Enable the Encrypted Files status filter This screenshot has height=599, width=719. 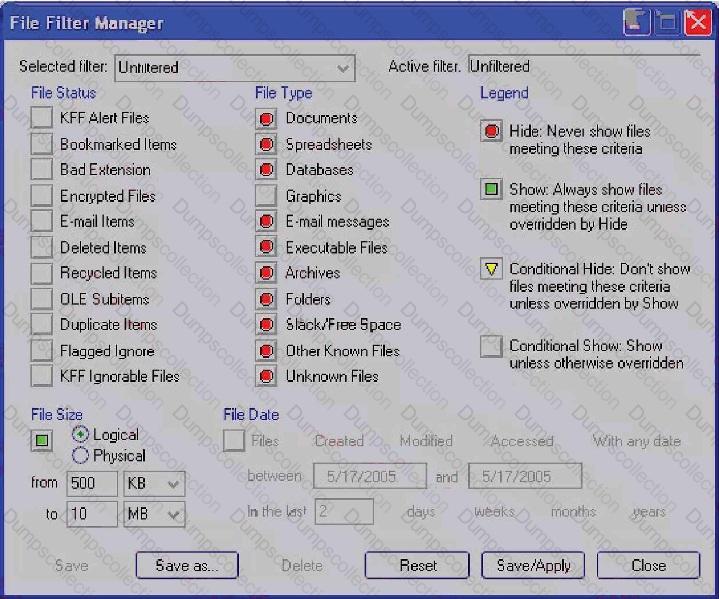point(41,196)
